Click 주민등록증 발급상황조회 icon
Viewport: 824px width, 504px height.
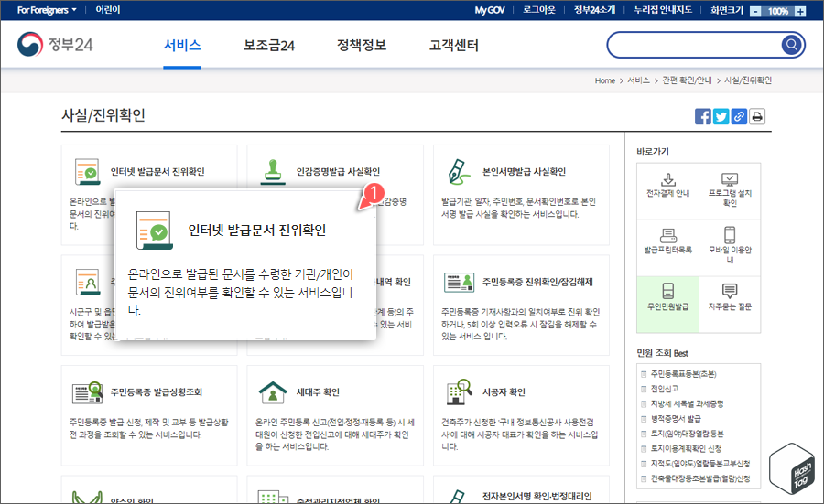pyautogui.click(x=87, y=392)
